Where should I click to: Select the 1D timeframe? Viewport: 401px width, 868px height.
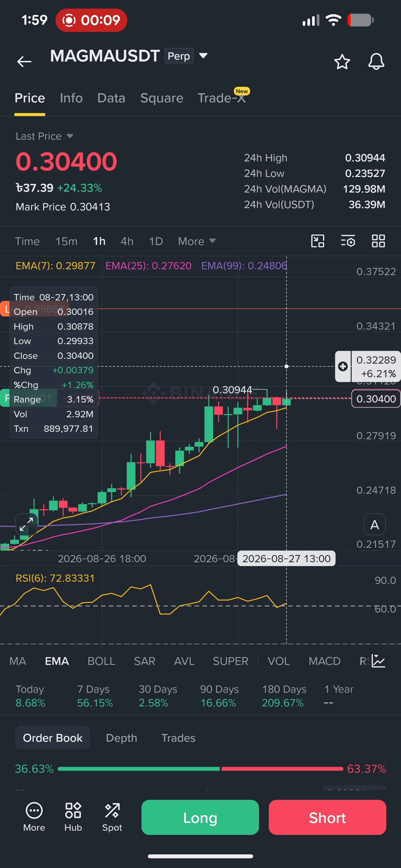pos(156,241)
